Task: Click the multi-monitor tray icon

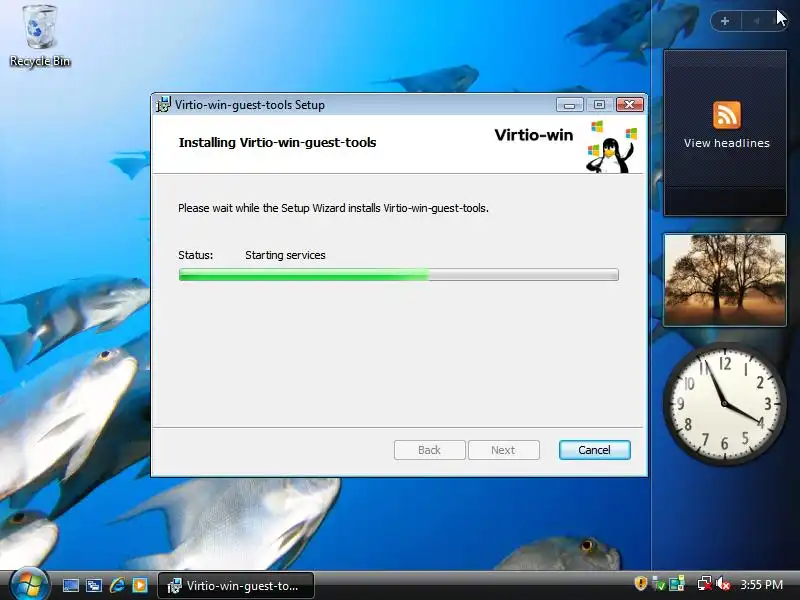Action: tap(677, 584)
